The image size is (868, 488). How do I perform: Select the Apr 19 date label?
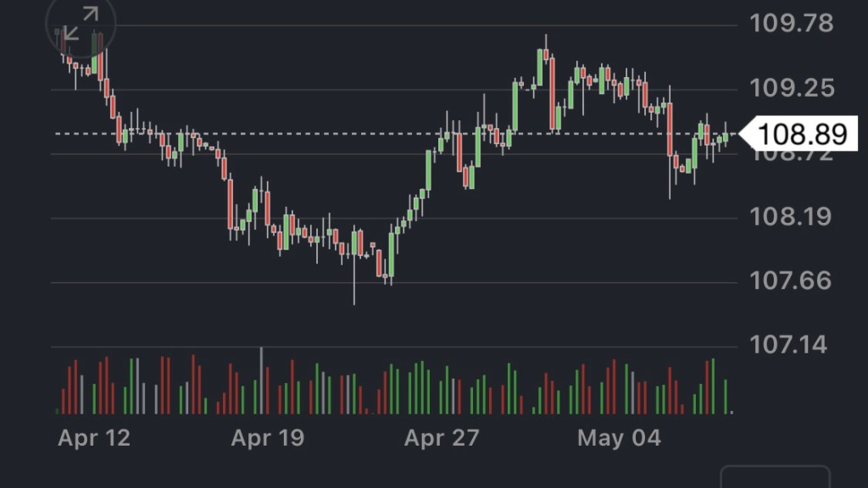tap(267, 438)
